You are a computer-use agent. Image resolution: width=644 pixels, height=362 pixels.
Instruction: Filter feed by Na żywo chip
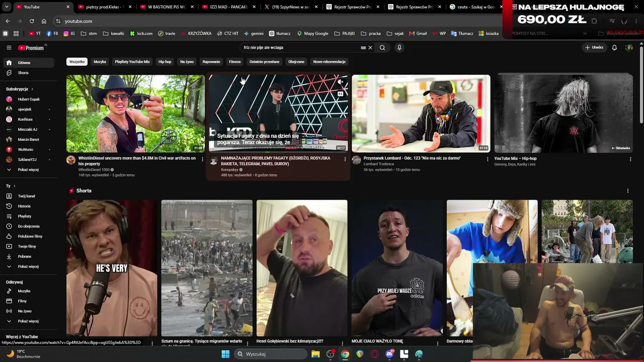[x=187, y=62]
